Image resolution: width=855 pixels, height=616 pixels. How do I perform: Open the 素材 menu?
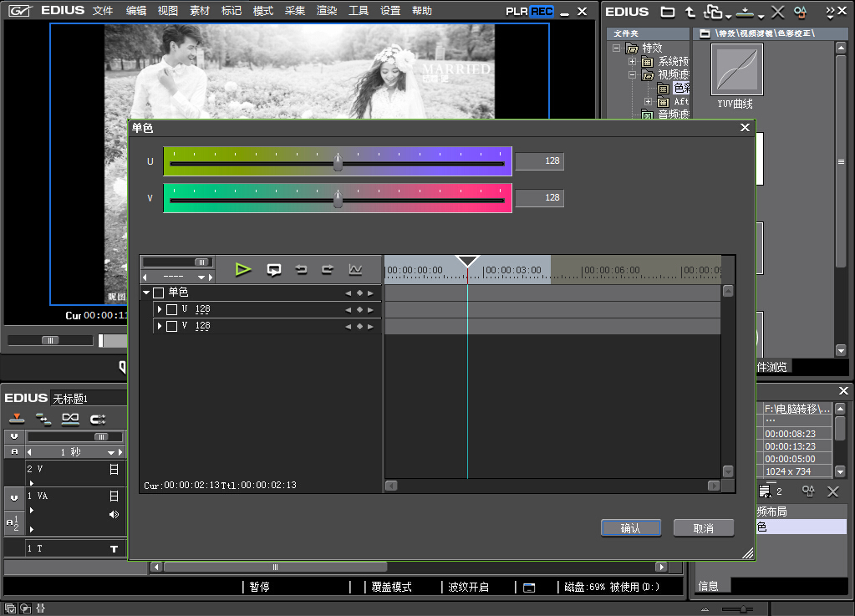[x=200, y=11]
